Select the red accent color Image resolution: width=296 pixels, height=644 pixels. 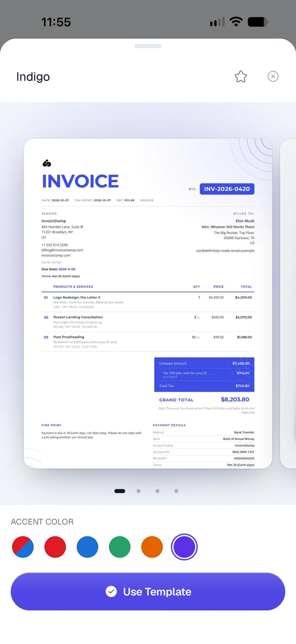click(55, 547)
